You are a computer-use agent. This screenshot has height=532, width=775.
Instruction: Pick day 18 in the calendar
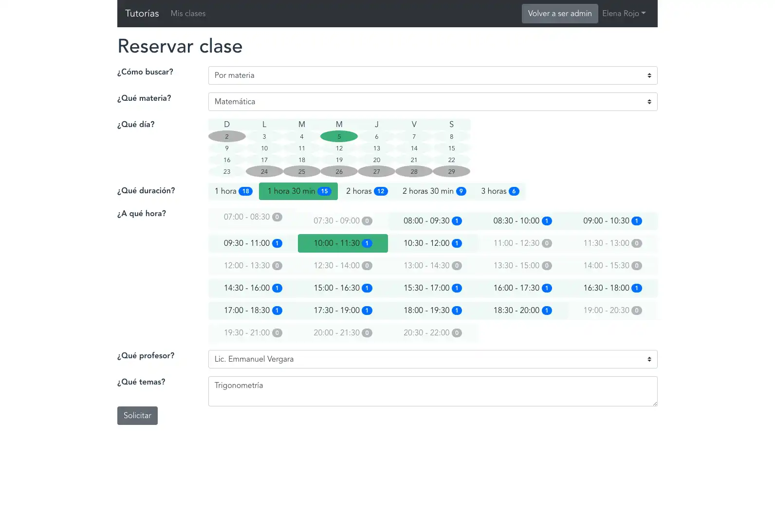click(302, 160)
